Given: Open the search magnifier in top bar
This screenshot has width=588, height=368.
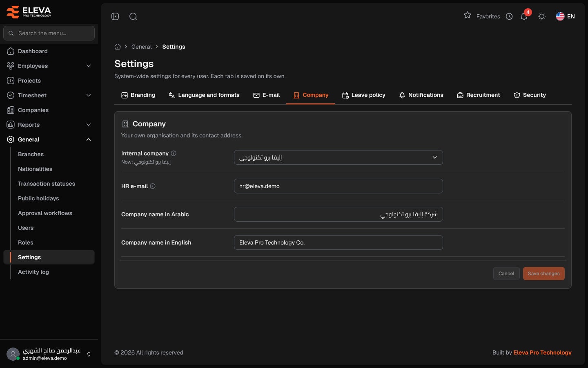Looking at the screenshot, I should coord(133,16).
